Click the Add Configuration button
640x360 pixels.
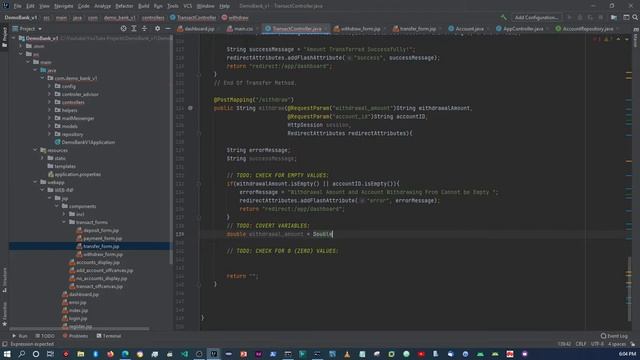[536, 18]
